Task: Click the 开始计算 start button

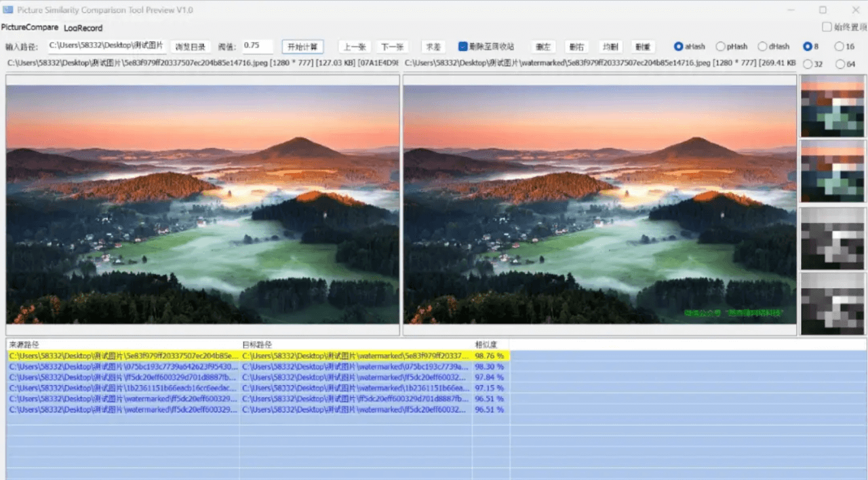Action: click(302, 47)
